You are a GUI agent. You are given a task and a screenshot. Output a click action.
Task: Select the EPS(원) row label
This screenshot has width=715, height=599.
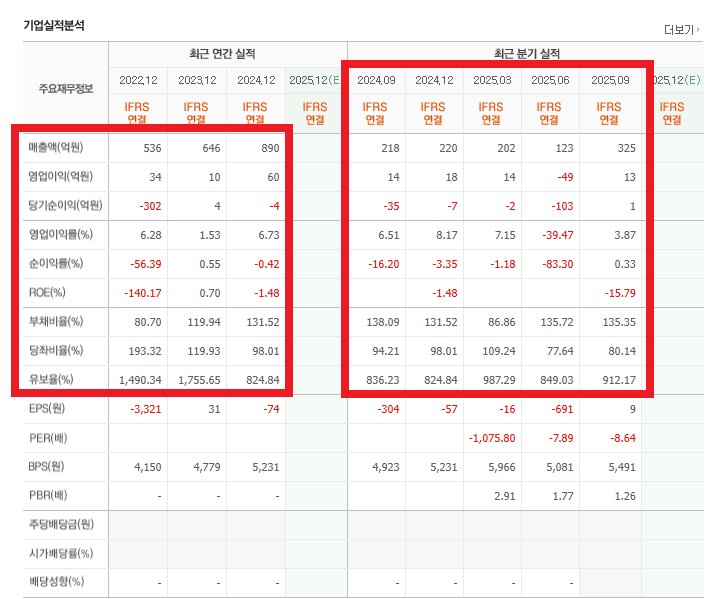coord(50,408)
